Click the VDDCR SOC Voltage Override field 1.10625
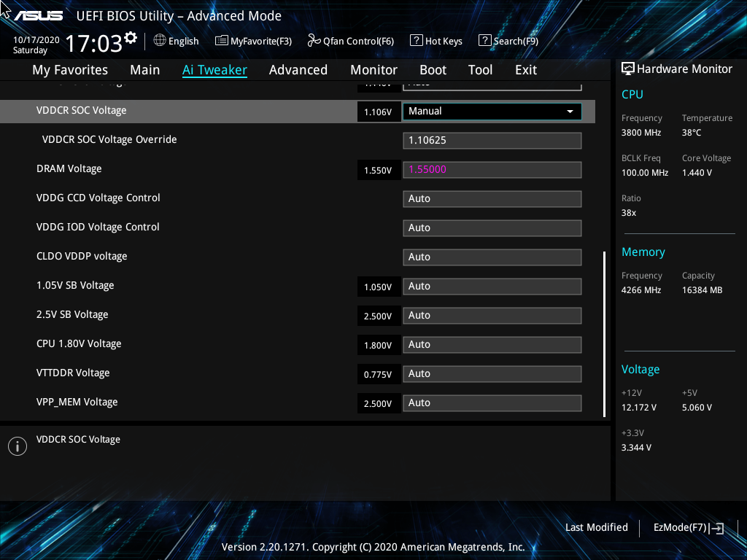747x560 pixels. coord(492,141)
